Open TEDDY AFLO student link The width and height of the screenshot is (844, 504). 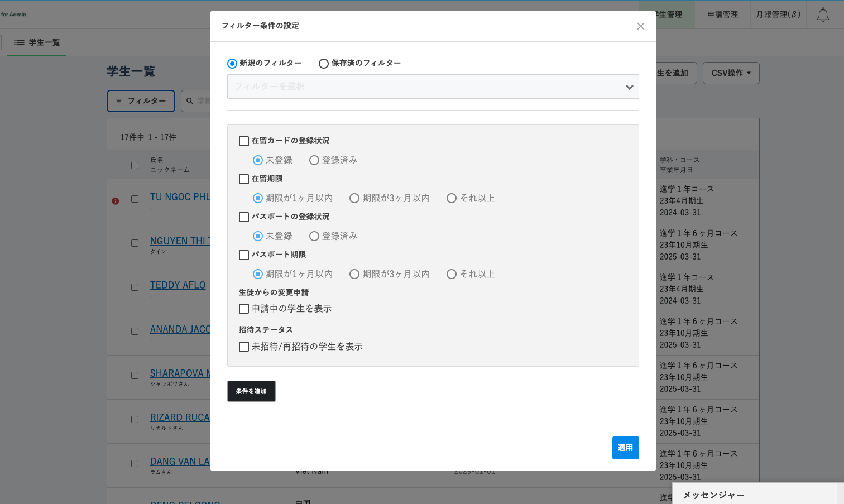(x=178, y=285)
